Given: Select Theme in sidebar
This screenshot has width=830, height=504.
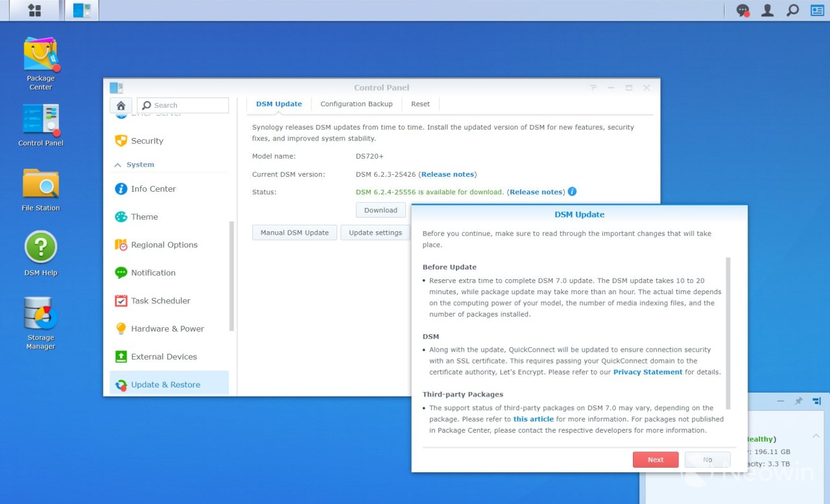Looking at the screenshot, I should tap(169, 216).
